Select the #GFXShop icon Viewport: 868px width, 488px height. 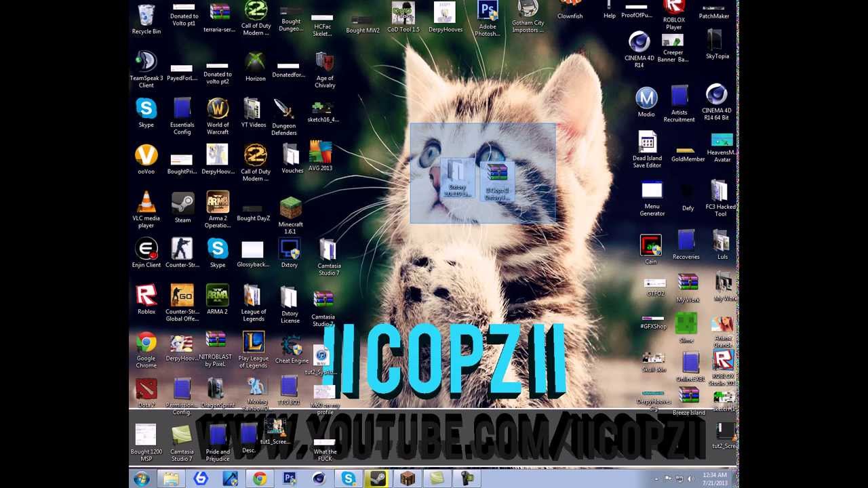click(x=654, y=323)
